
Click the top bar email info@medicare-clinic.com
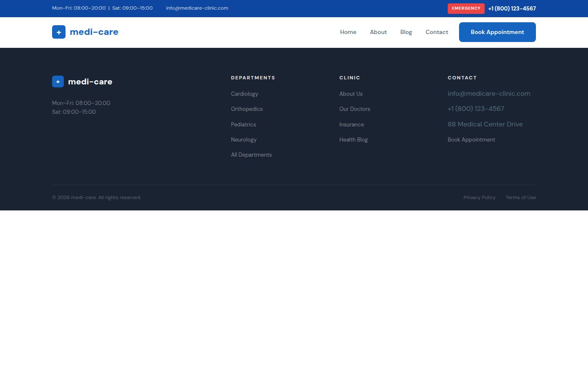(197, 8)
